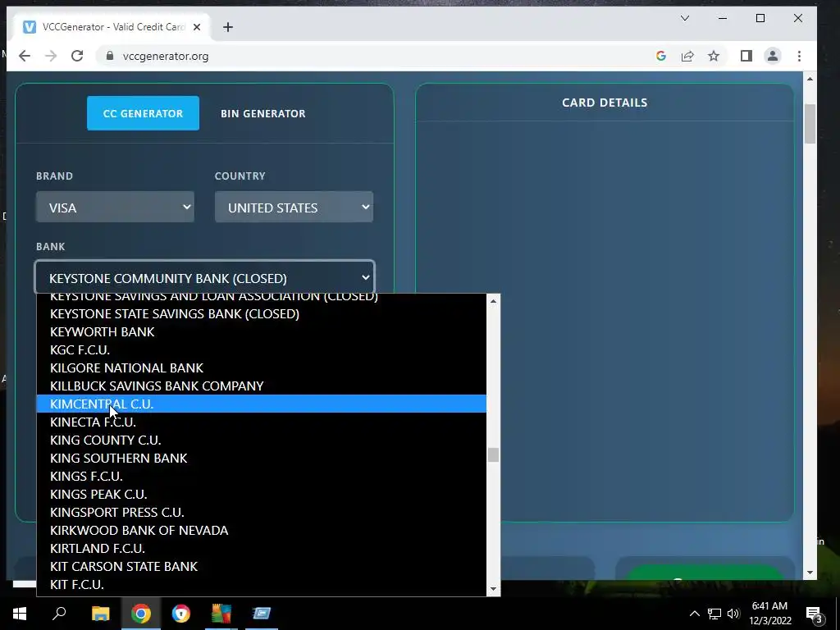Close the VCCGenerator tab
This screenshot has width=840, height=630.
point(197,27)
